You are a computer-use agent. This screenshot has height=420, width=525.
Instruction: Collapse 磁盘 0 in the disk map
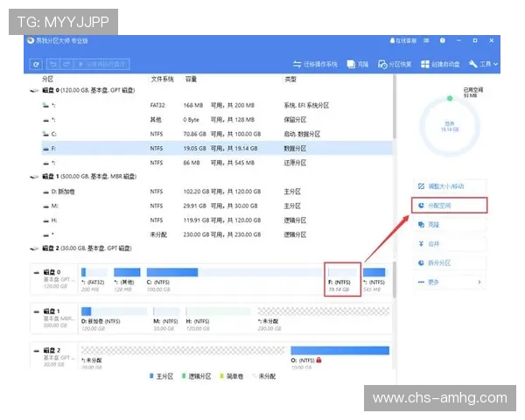click(x=36, y=272)
